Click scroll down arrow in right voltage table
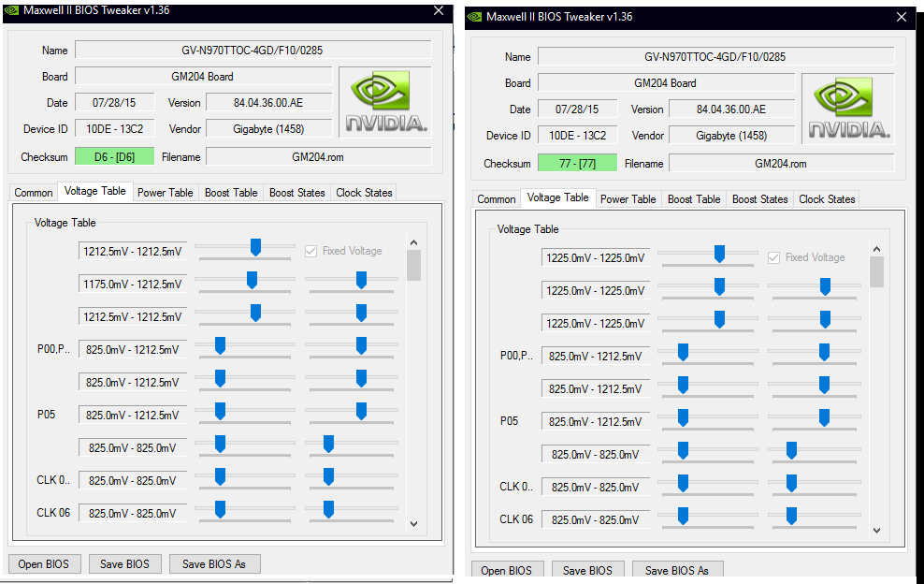 tap(877, 531)
